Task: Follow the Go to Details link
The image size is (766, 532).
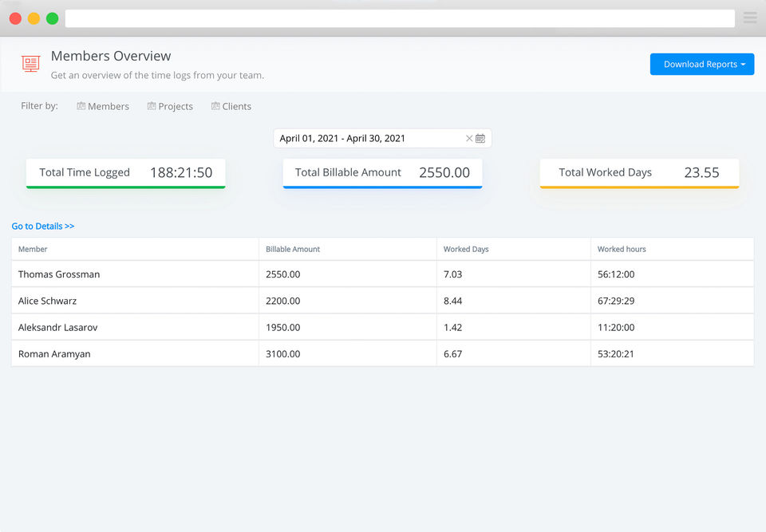Action: 43,227
